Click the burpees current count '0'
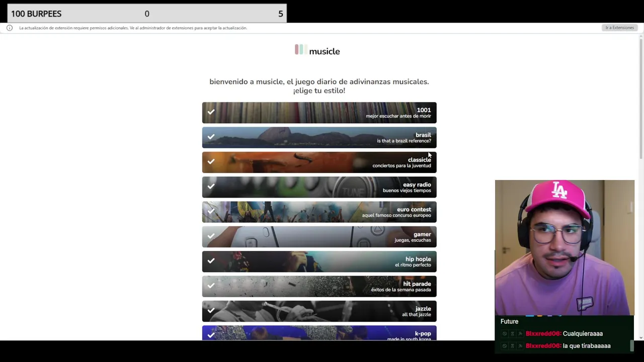Screen dimensions: 644x362 147,14
